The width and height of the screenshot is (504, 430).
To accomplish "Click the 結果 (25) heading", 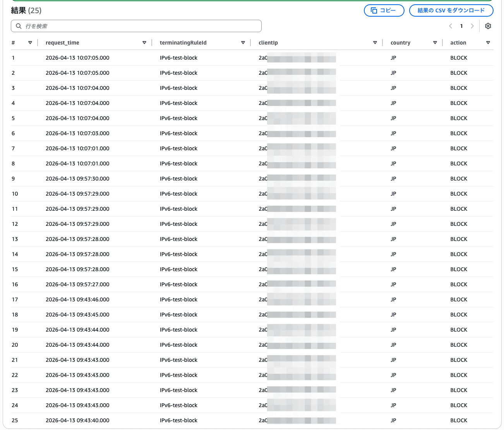I will pos(26,10).
